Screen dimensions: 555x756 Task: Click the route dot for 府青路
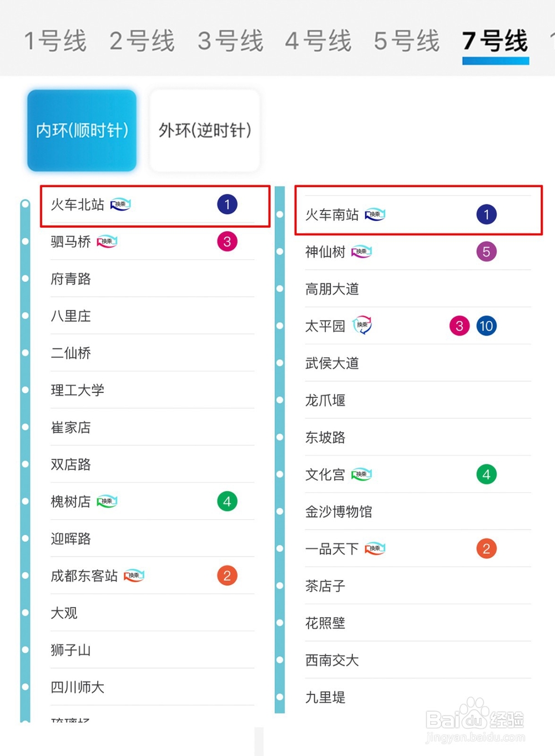[x=25, y=278]
